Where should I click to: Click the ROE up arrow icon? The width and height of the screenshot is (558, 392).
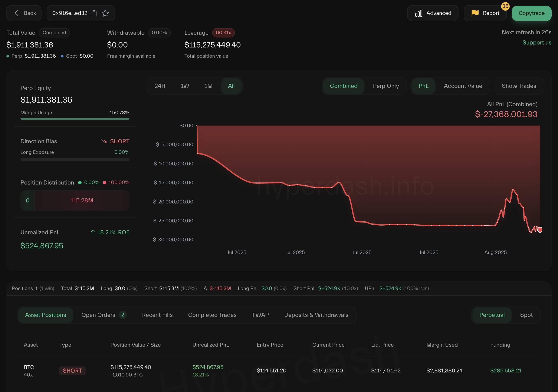[x=93, y=232]
